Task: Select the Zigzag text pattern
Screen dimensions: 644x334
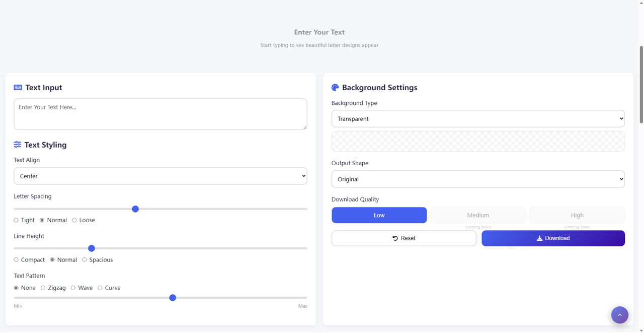Action: pos(43,288)
